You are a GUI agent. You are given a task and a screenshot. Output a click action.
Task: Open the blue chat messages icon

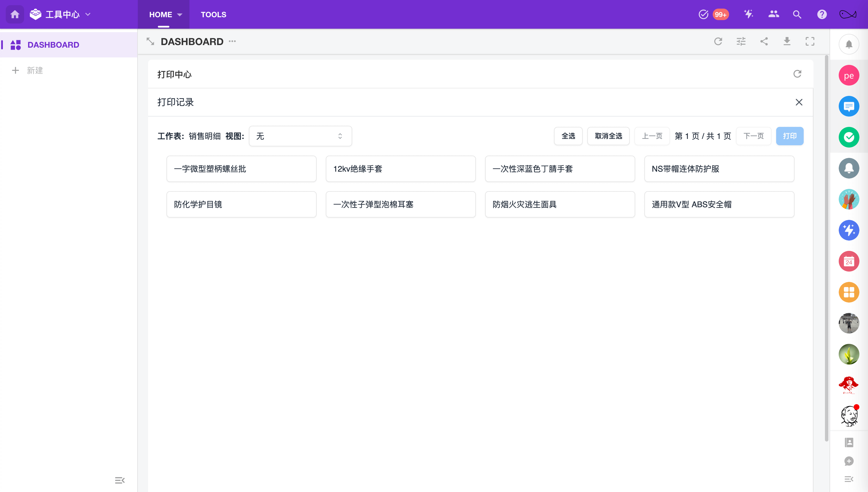[x=848, y=106]
